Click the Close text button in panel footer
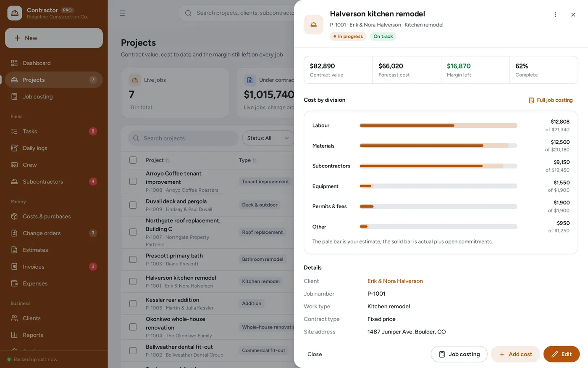 coord(315,354)
